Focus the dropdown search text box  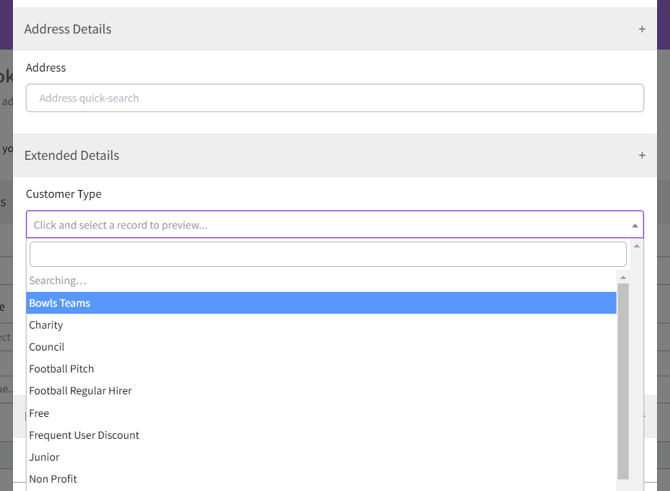coord(327,254)
